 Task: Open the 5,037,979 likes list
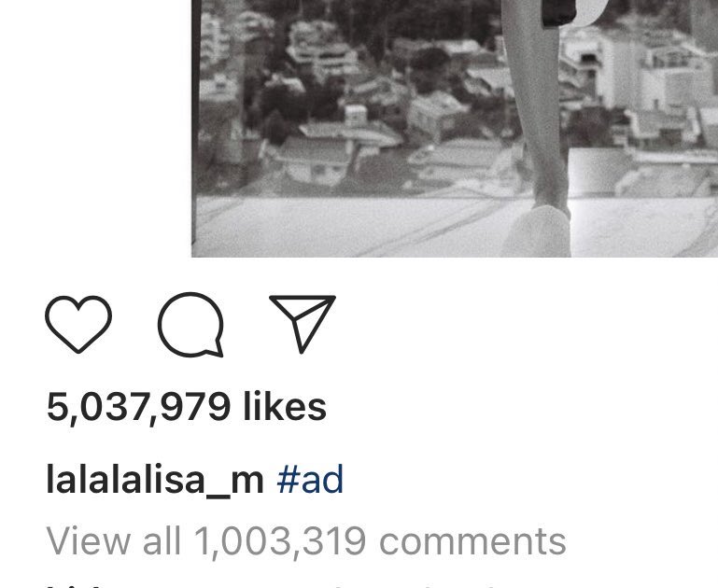[x=187, y=407]
